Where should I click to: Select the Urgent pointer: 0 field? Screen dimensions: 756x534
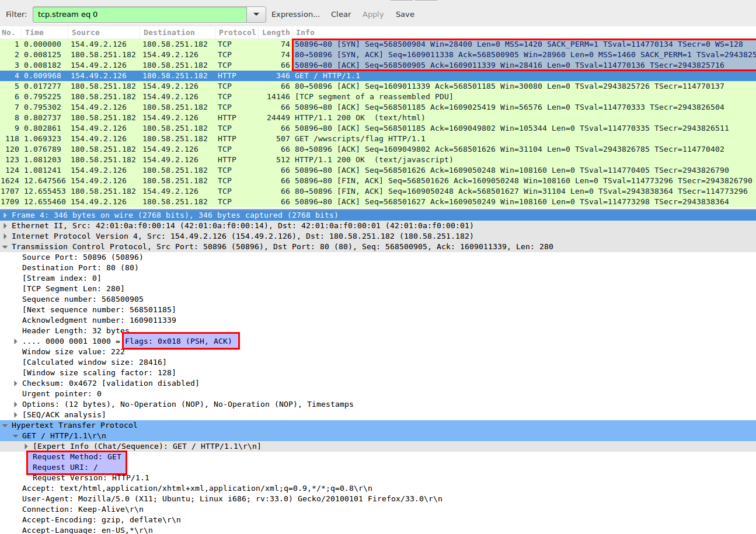point(61,394)
